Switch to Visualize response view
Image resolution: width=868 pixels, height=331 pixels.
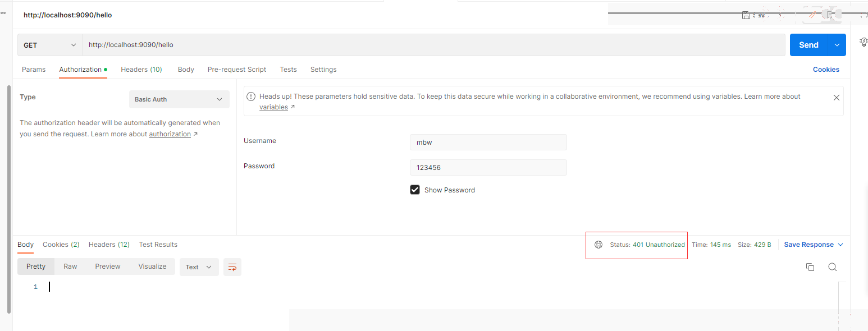[x=153, y=266]
